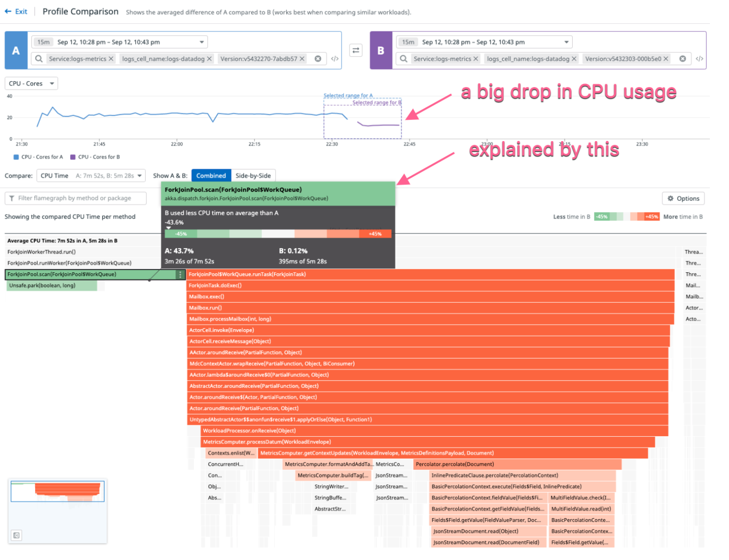Open the swap A and B comparison icon
Viewport: 729px width, 560px height.
pyautogui.click(x=356, y=51)
